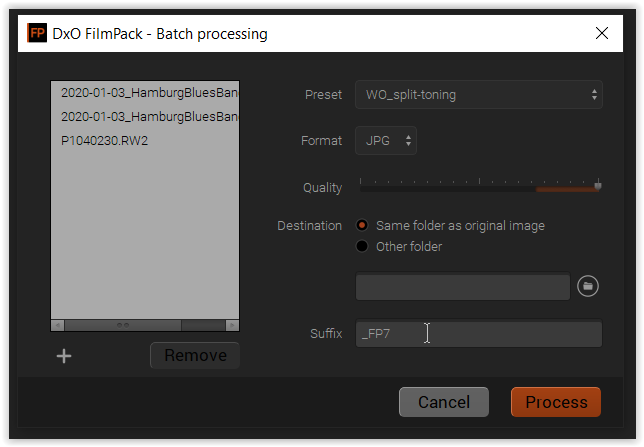Open the Format JPG dropdown
Screen dimensions: 644x447
pyautogui.click(x=386, y=141)
